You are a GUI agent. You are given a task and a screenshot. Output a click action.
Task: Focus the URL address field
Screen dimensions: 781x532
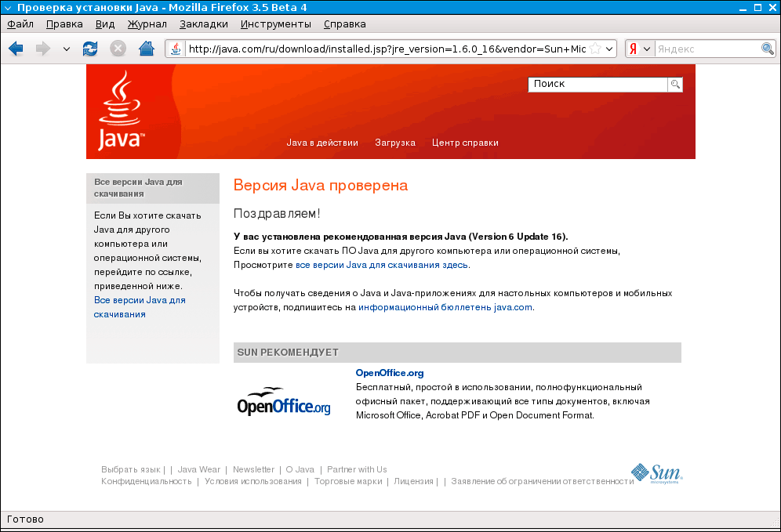[x=387, y=49]
